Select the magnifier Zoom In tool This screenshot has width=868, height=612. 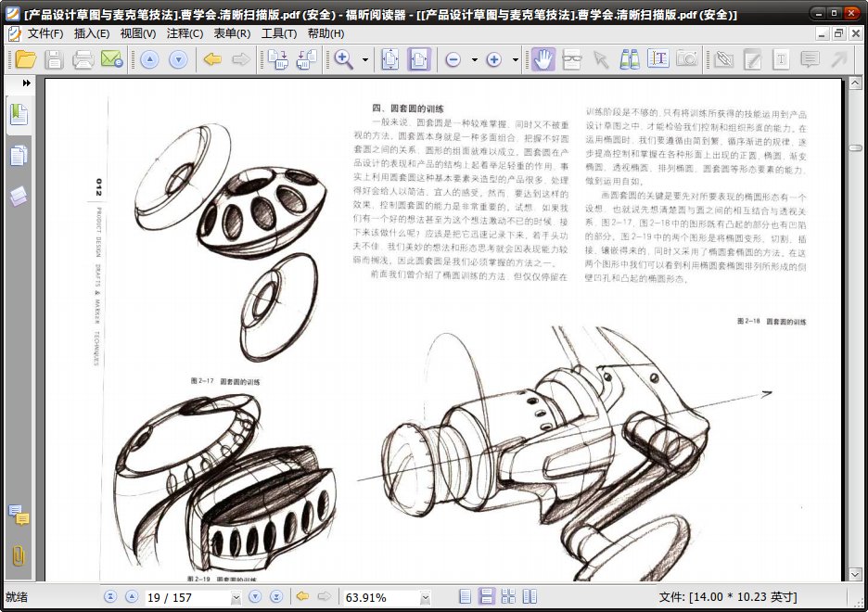344,59
